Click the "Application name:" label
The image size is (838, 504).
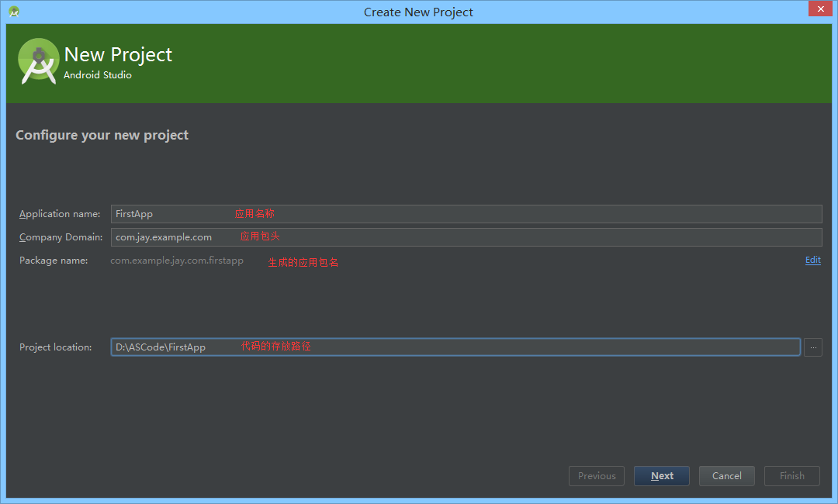pyautogui.click(x=60, y=213)
